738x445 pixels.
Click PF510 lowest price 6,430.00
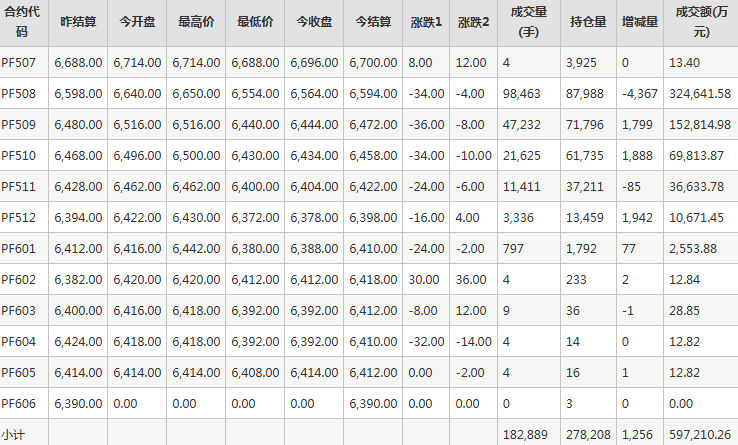255,155
